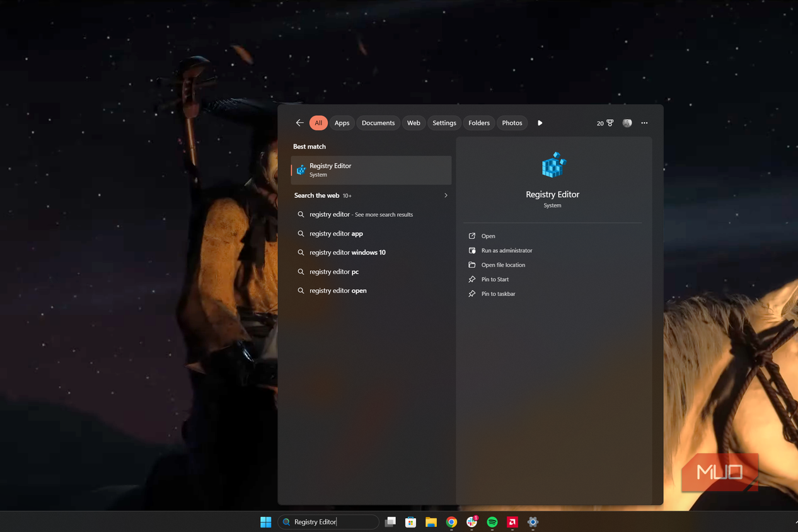Open the Settings gear in the taskbar
The height and width of the screenshot is (532, 798).
(x=533, y=522)
